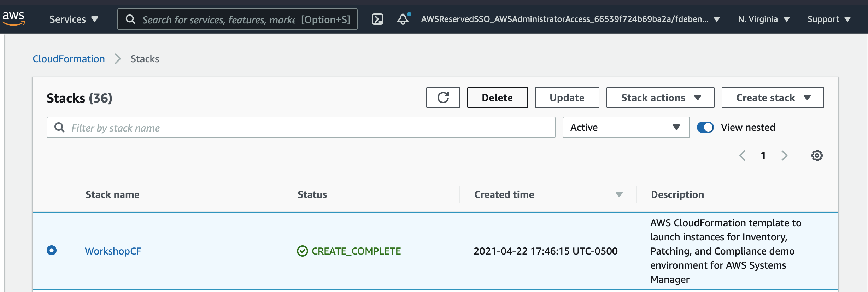Click the Stacks breadcrumb text
Viewport: 868px width, 292px height.
tap(145, 59)
